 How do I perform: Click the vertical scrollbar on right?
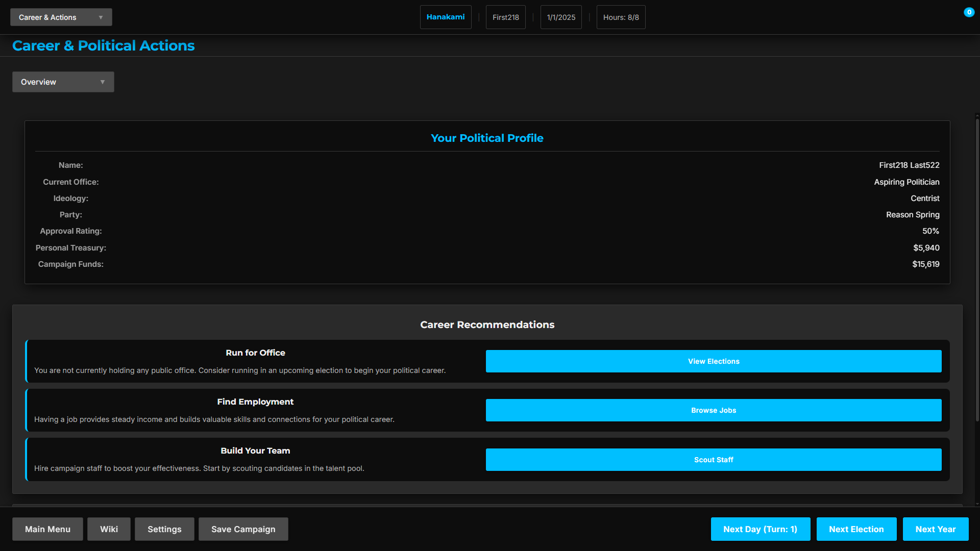coord(977,270)
